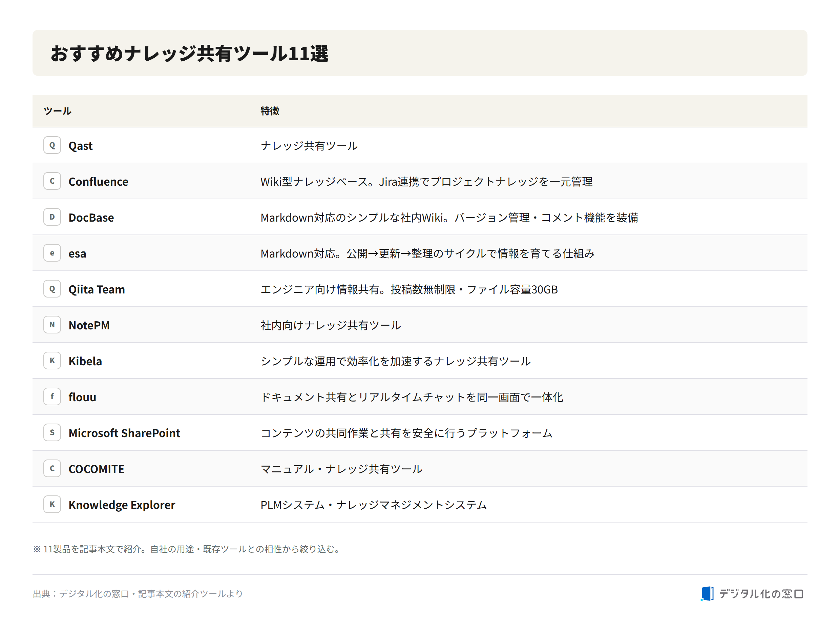
Task: Click the title おすすめナレッジ共有ツール11選
Action: 189,53
